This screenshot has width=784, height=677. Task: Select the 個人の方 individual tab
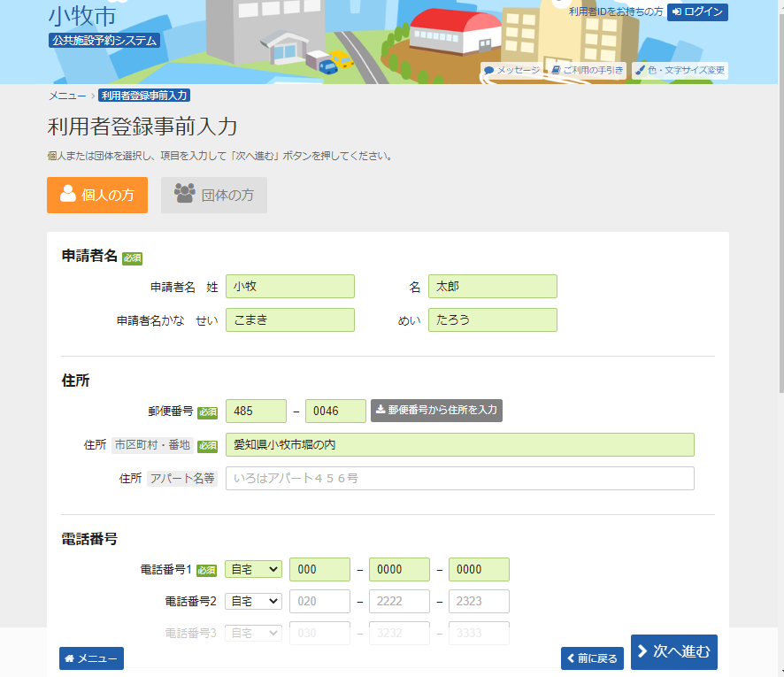click(97, 196)
